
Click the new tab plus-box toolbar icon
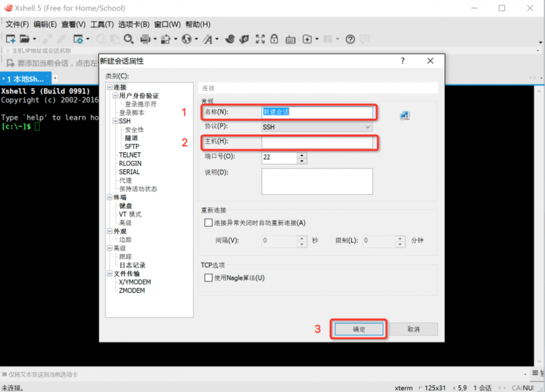coord(307,39)
